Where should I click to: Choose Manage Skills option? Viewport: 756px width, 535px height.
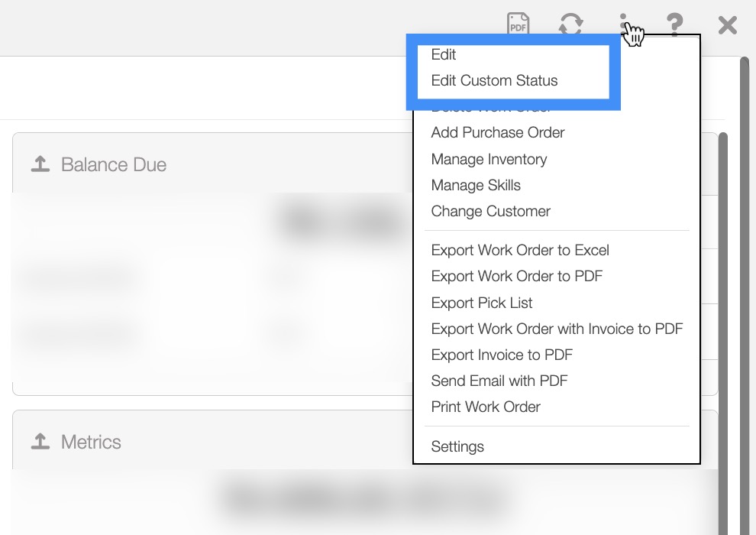(476, 185)
